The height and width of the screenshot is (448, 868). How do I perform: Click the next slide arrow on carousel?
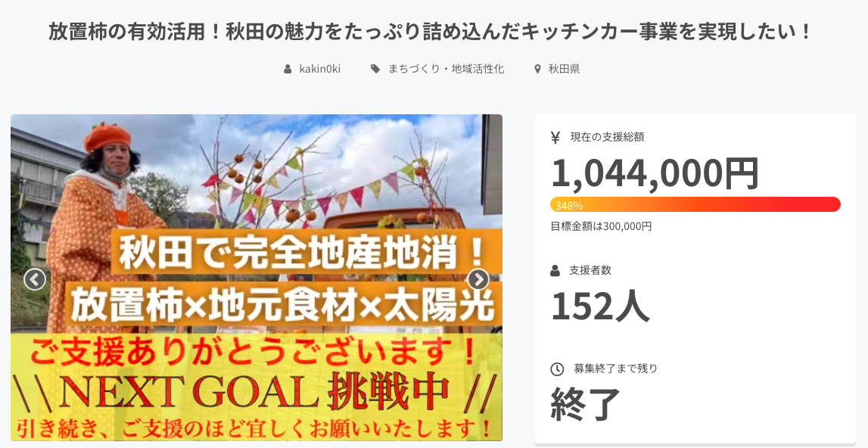click(x=478, y=280)
